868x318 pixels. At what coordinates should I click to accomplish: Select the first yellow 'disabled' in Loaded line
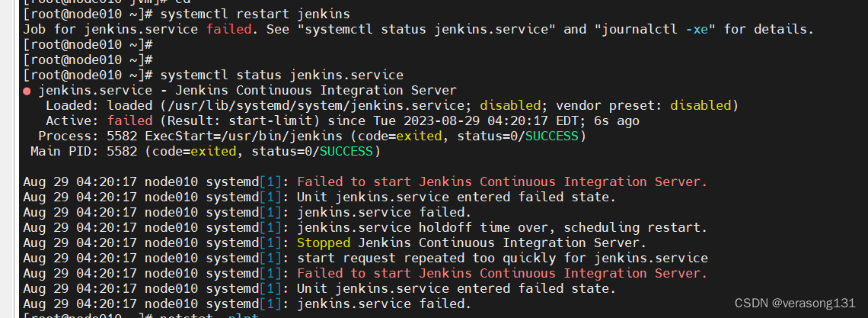(x=510, y=105)
